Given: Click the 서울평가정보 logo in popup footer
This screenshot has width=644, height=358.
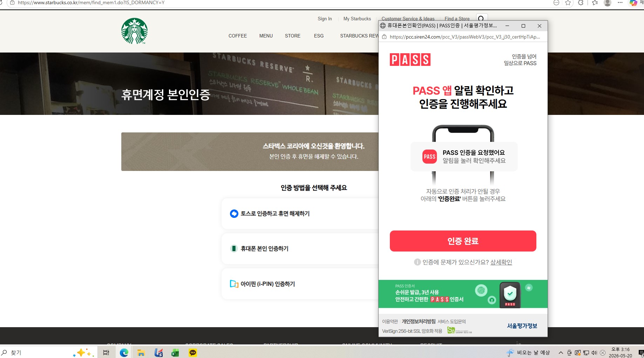Looking at the screenshot, I should (x=522, y=326).
